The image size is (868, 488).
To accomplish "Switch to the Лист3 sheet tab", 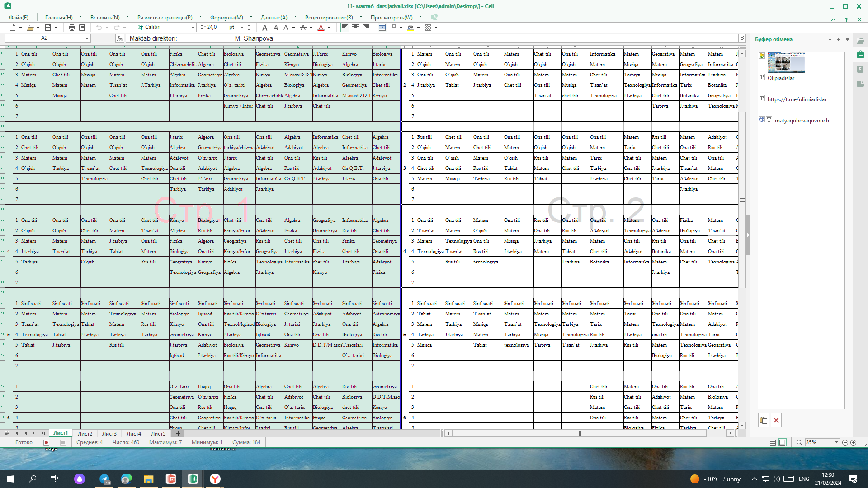I will pyautogui.click(x=109, y=433).
